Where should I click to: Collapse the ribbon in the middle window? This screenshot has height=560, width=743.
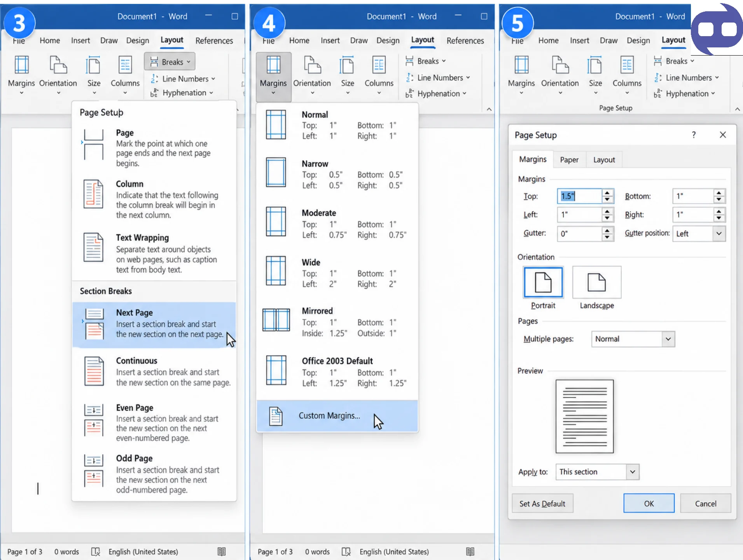(489, 109)
